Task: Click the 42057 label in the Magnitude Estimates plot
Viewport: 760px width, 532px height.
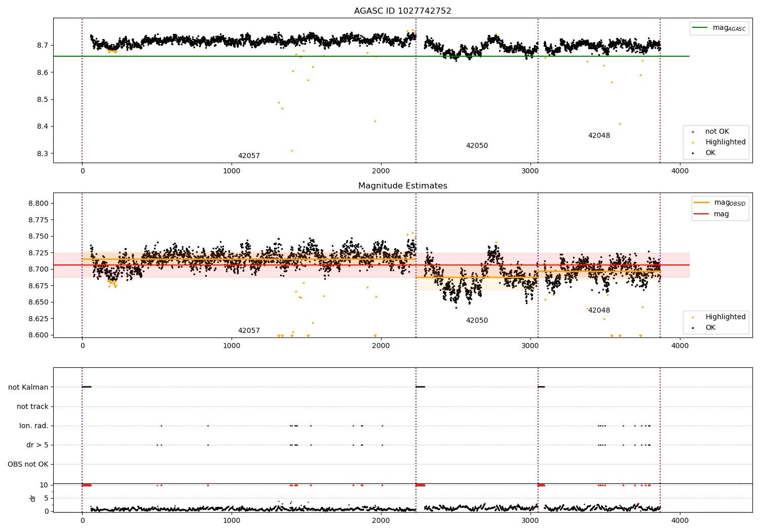Action: click(249, 331)
